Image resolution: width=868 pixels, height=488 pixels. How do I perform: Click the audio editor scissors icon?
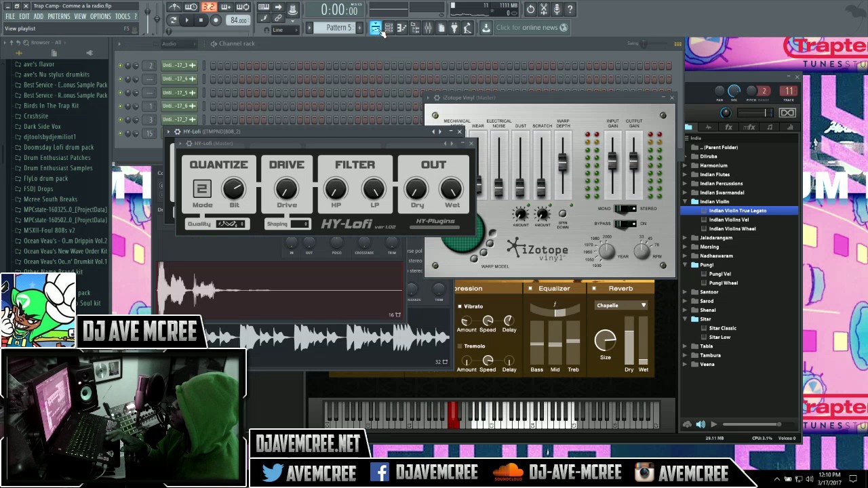click(544, 9)
